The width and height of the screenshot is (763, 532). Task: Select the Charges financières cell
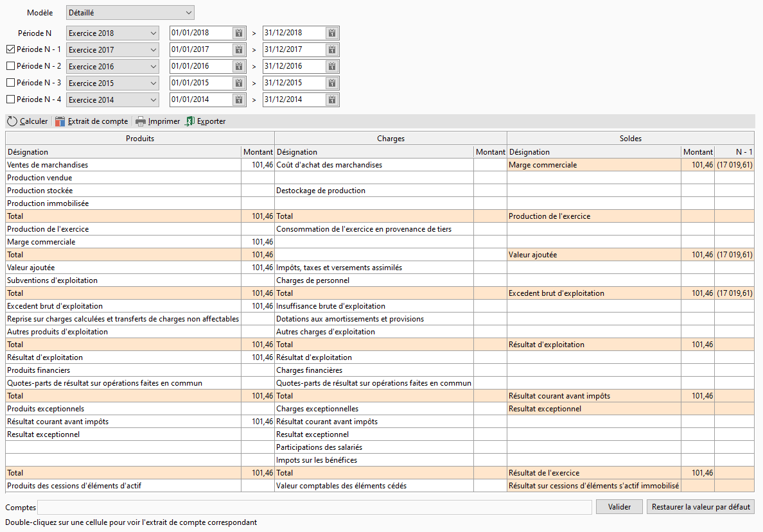[x=374, y=370]
